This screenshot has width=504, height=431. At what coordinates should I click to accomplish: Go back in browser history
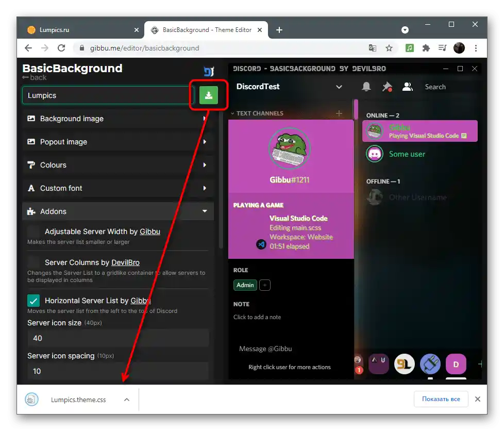pyautogui.click(x=28, y=48)
